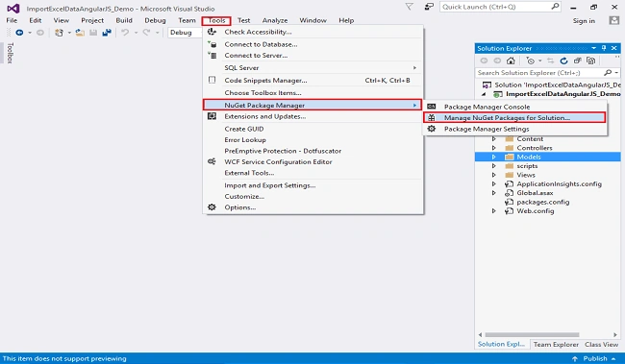Screen dimensions: 625x364
Task: Open the Undo history dropdown arrow
Action: pos(136,33)
